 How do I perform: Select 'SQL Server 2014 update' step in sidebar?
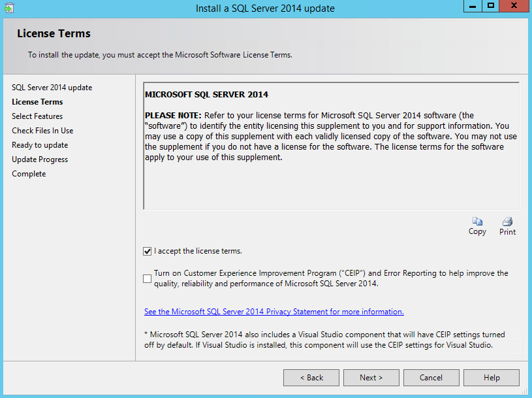[x=52, y=88]
